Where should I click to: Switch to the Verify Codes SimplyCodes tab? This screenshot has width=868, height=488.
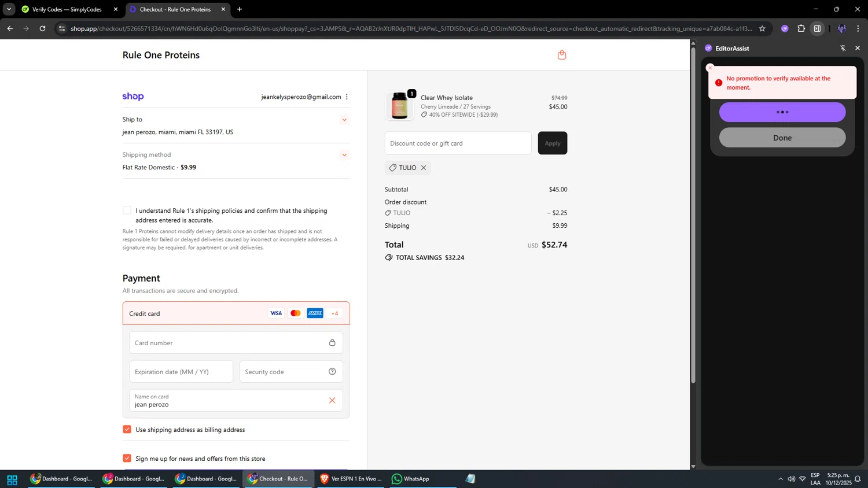pyautogui.click(x=67, y=9)
